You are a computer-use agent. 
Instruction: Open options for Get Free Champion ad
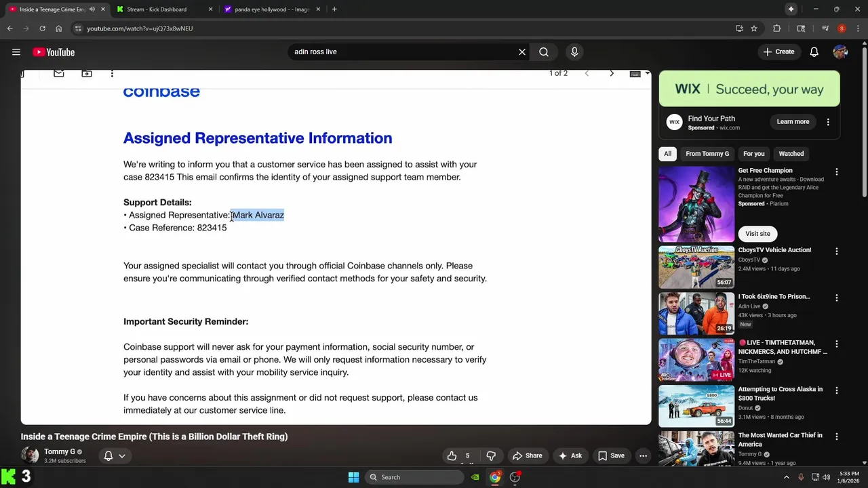836,172
